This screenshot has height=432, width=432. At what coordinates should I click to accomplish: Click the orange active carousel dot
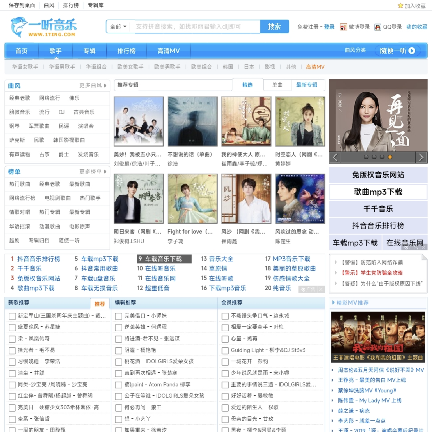coord(390,157)
